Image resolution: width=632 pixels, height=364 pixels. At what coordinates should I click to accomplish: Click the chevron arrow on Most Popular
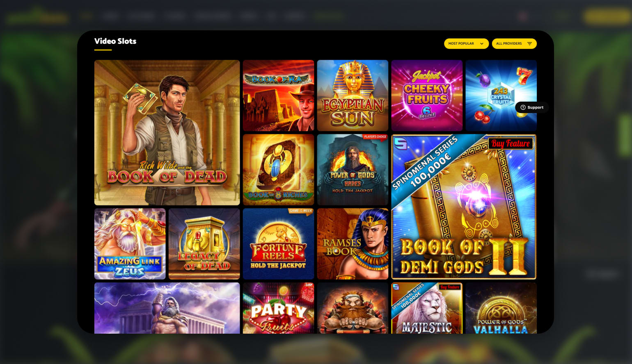(x=482, y=43)
